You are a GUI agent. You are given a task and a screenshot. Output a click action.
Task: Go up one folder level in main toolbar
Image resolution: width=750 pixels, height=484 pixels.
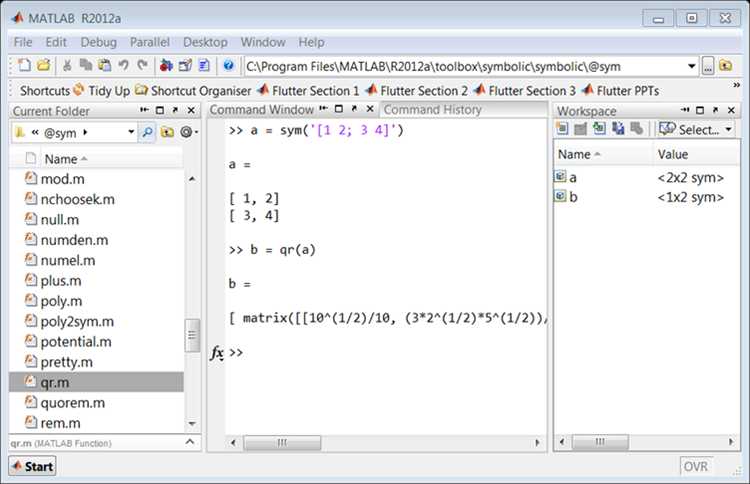point(726,66)
